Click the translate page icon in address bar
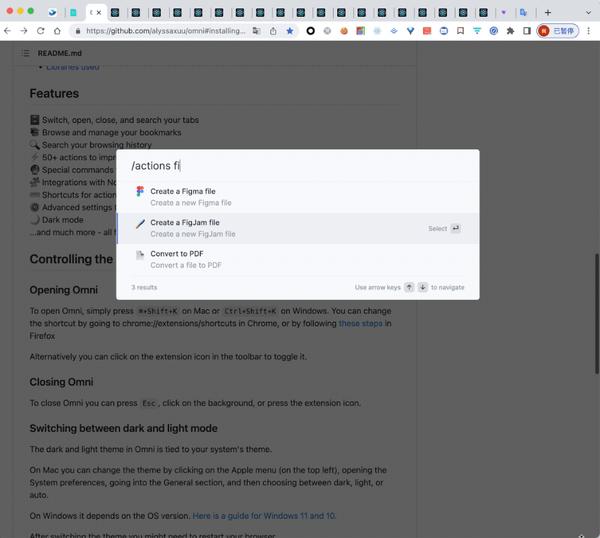Image resolution: width=600 pixels, height=538 pixels. click(x=256, y=31)
